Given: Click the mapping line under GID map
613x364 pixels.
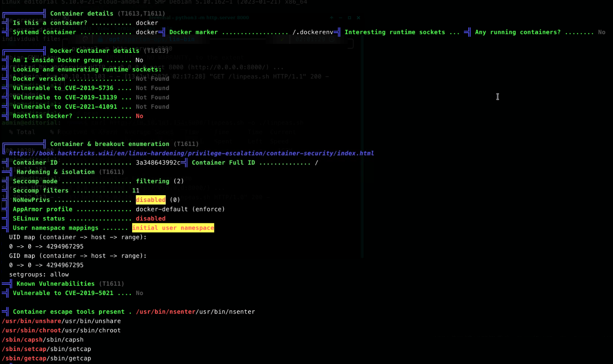Looking at the screenshot, I should pos(46,265).
